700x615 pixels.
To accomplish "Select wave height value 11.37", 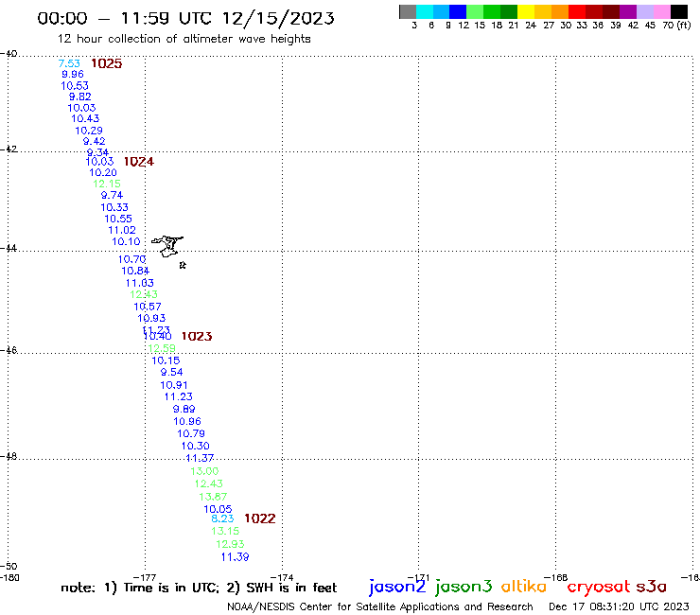I will coord(200,458).
